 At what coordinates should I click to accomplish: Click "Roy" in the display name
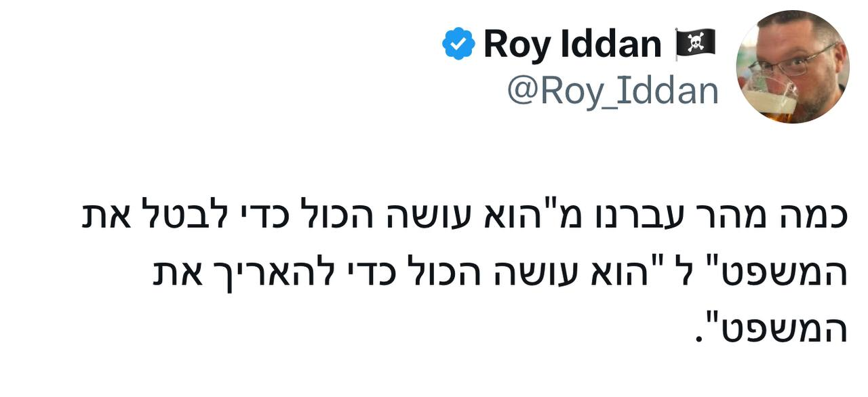pos(514,45)
